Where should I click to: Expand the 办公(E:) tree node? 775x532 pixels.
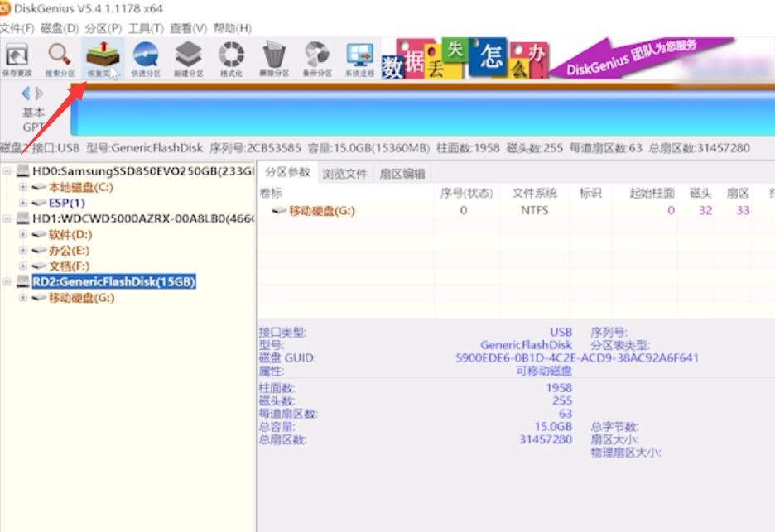pyautogui.click(x=22, y=251)
